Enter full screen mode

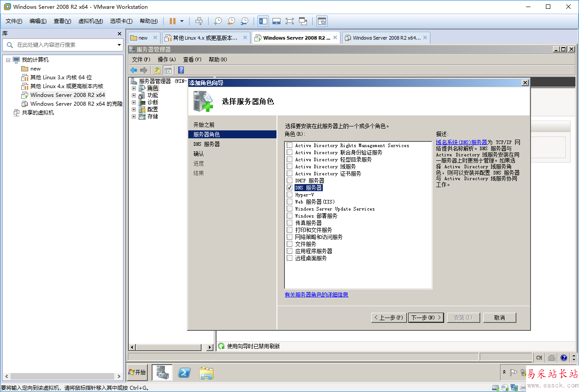290,21
